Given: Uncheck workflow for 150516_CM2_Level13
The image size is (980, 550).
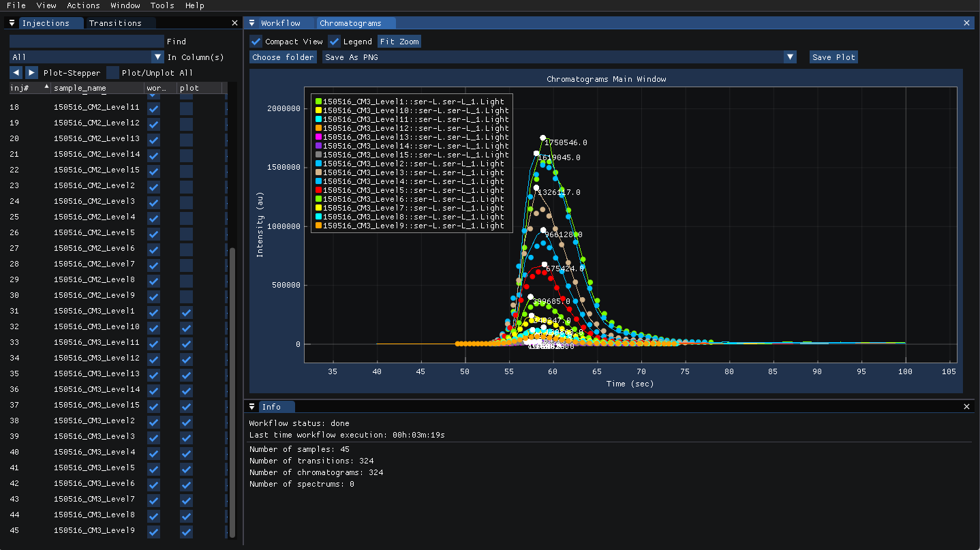Looking at the screenshot, I should (x=153, y=140).
